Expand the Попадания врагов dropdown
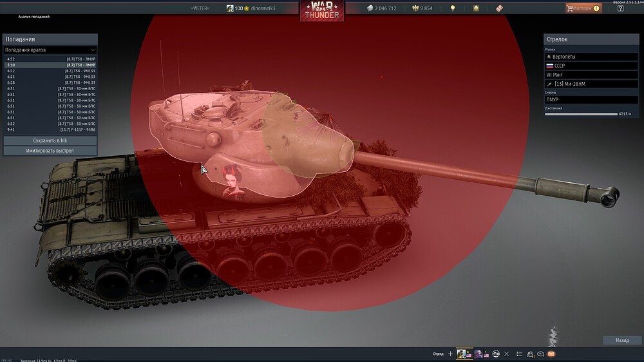 click(50, 50)
